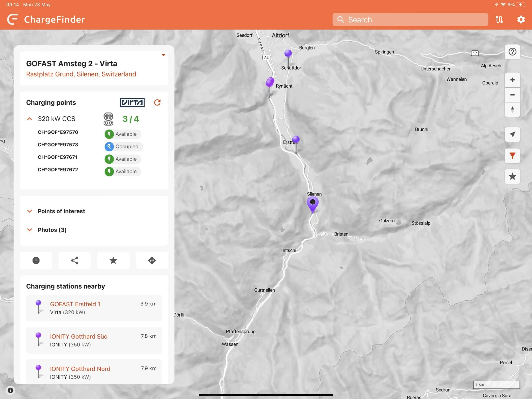Click GOFAST Amsteg 2 - Virta title

(x=72, y=63)
